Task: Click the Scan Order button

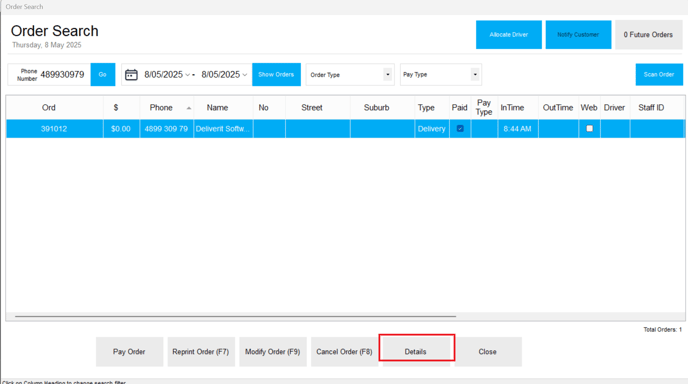Action: pyautogui.click(x=659, y=75)
